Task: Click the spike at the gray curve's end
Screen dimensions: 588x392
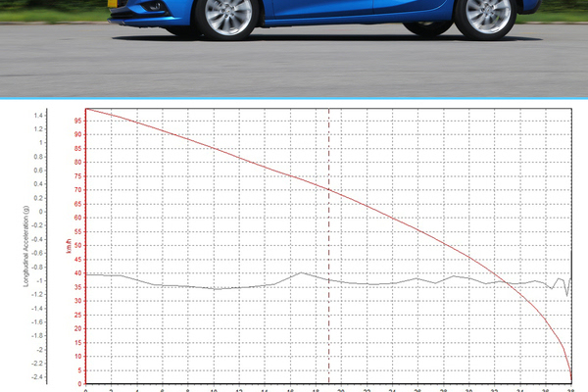Action: [566, 293]
